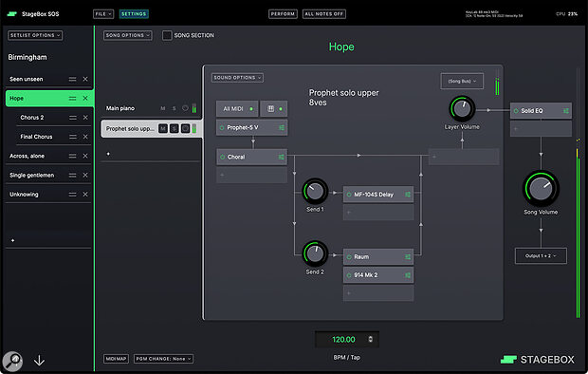Click reorder handle on Single gentlemen row

[x=72, y=175]
